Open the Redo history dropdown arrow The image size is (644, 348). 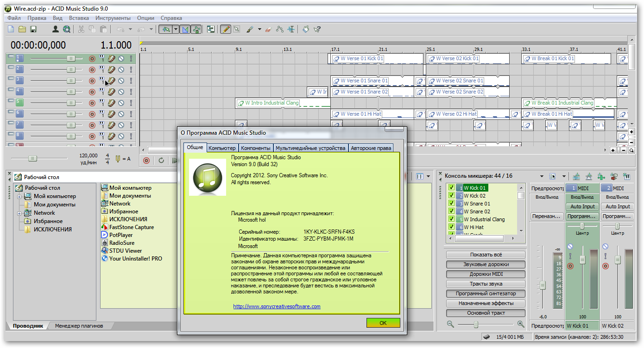pos(151,29)
